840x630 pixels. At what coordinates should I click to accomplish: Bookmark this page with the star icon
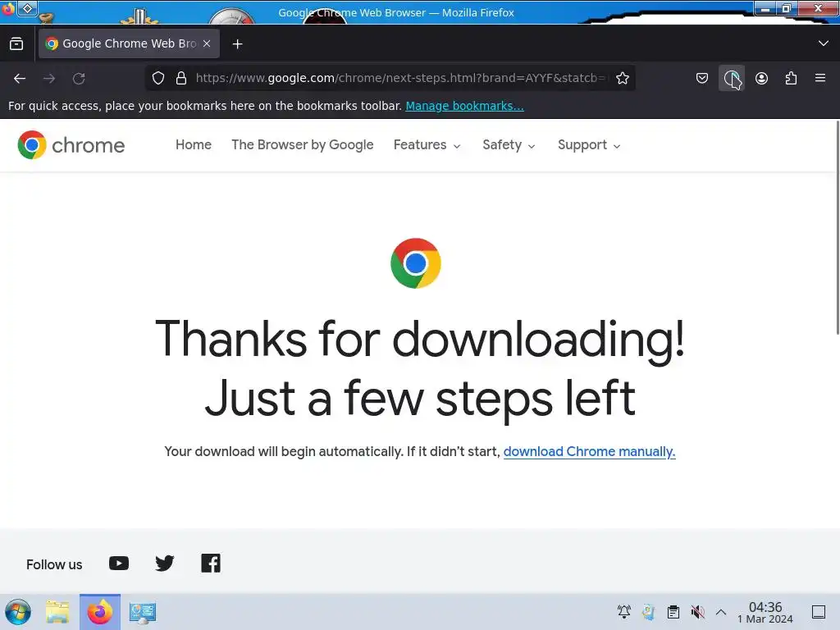[622, 78]
